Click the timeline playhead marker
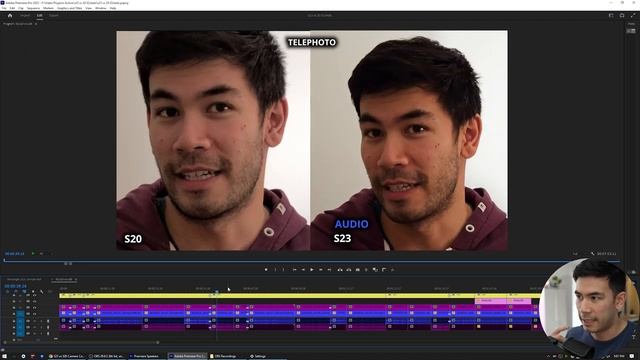The height and width of the screenshot is (360, 640). 217,291
